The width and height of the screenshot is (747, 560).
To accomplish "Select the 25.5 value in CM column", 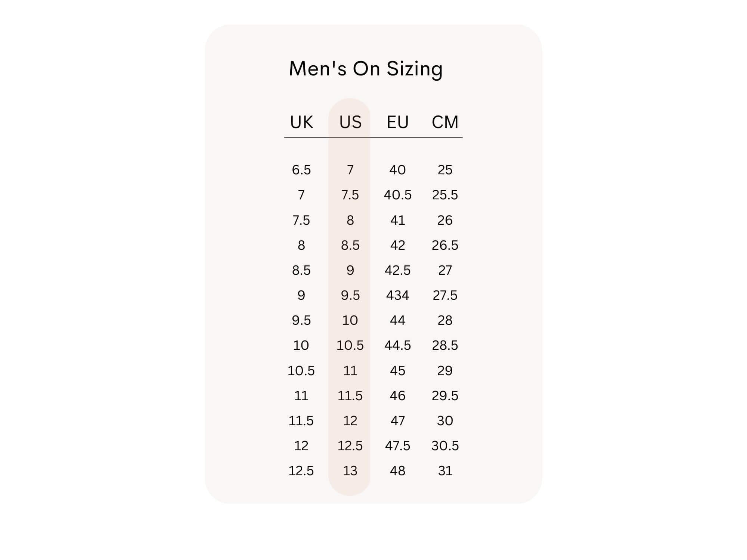I will pos(445,195).
